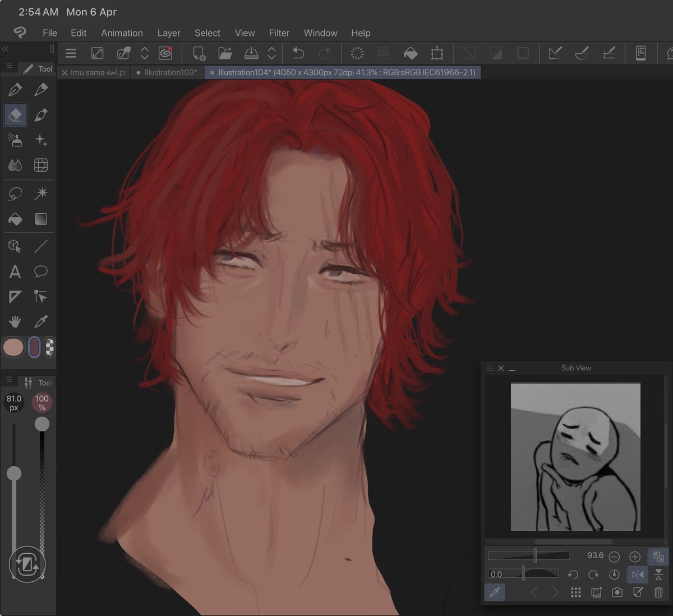The height and width of the screenshot is (616, 673).
Task: Select the main drawing color swatch
Action: [13, 348]
